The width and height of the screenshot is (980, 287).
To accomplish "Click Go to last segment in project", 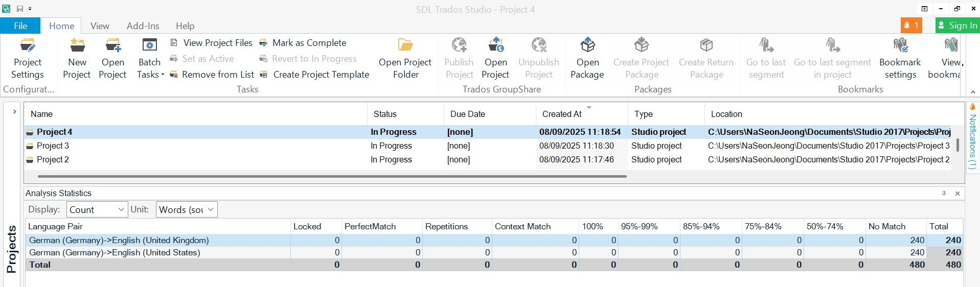I will click(832, 59).
